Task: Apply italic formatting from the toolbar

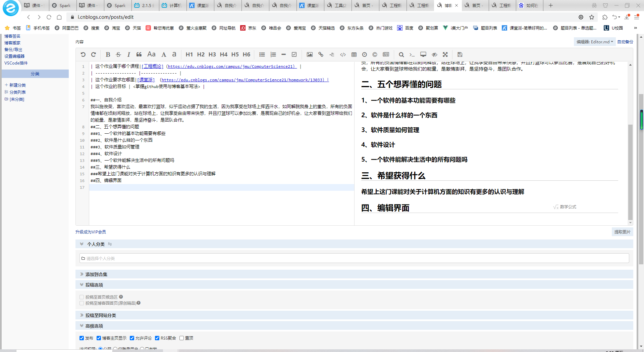Action: pyautogui.click(x=128, y=54)
